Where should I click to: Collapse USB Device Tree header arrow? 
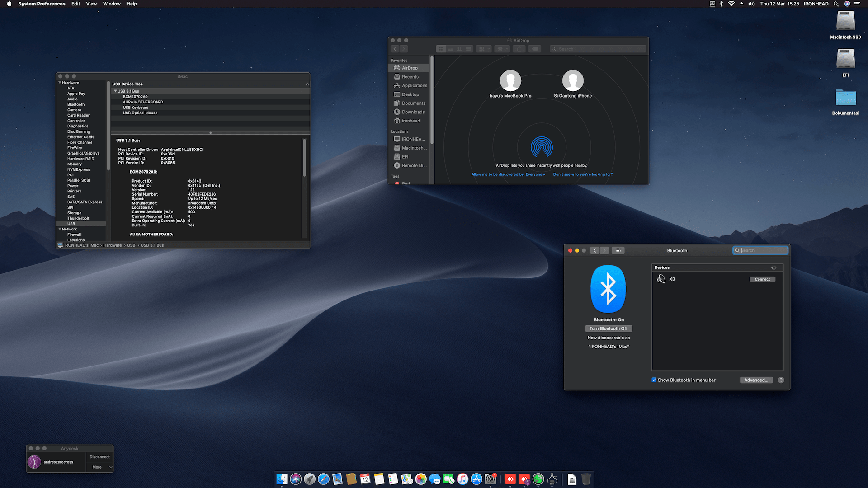click(x=307, y=84)
